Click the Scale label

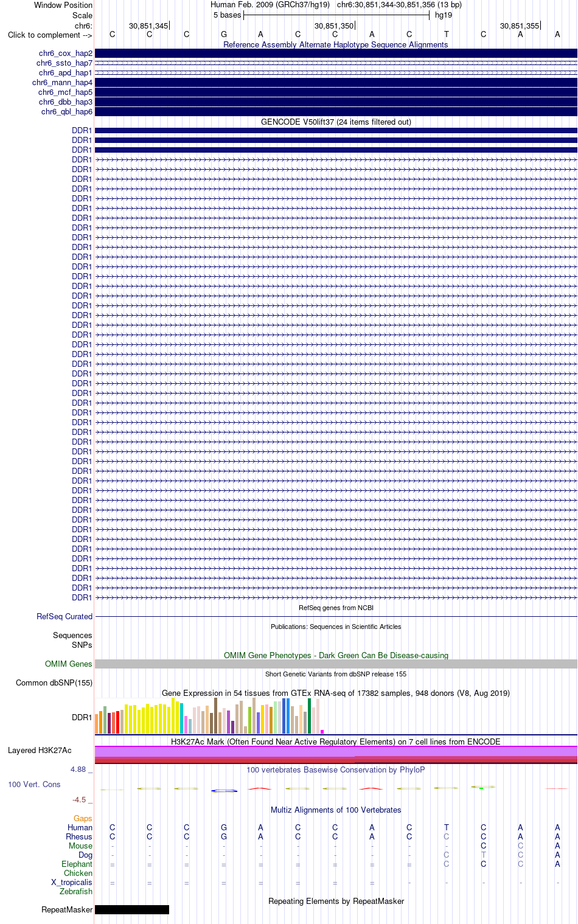tap(82, 15)
